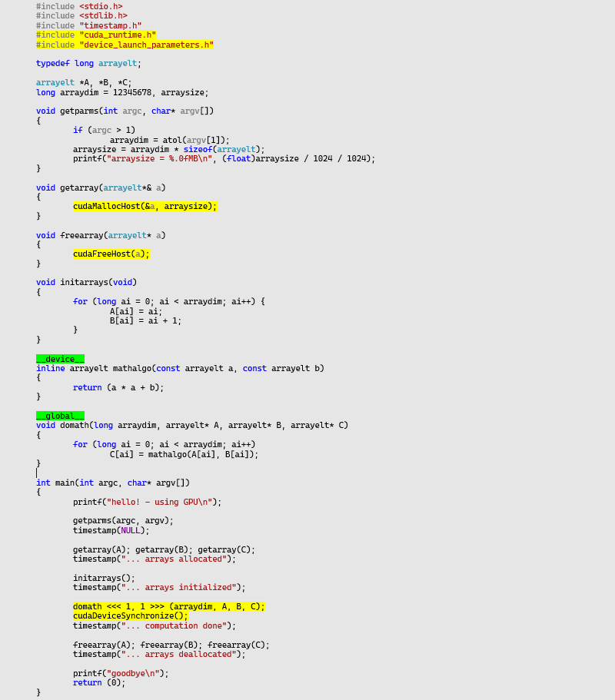Image resolution: width=615 pixels, height=700 pixels.
Task: Click the inline arrayelt mathalgo signature
Action: (x=181, y=368)
